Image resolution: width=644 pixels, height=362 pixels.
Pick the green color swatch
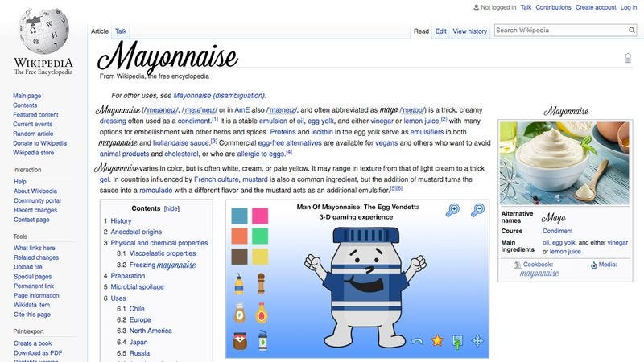[260, 237]
